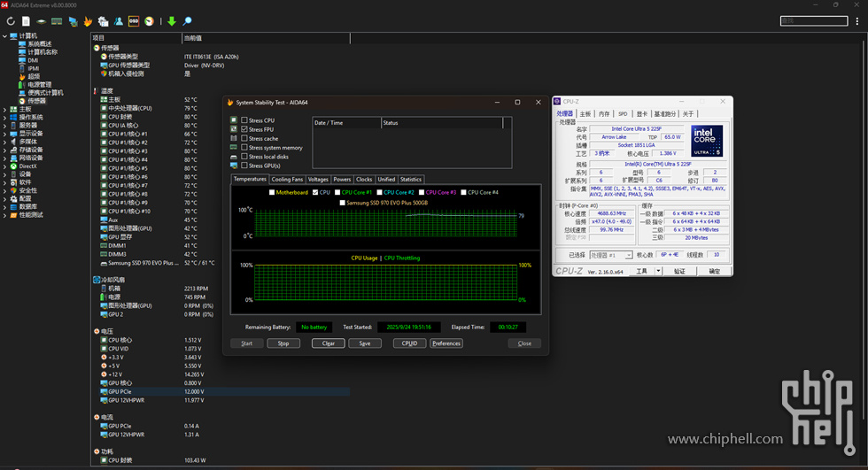Click the sensor gauge toolbar icon
This screenshot has height=470, width=868.
pos(149,21)
